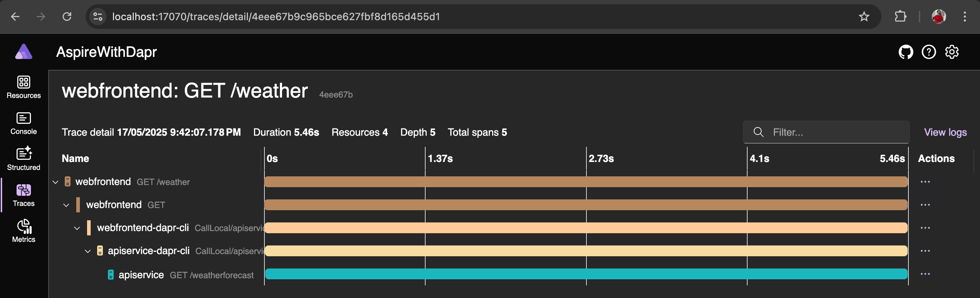Image resolution: width=980 pixels, height=298 pixels.
Task: Collapse the apiservice-dapr-cli span
Action: click(x=88, y=251)
